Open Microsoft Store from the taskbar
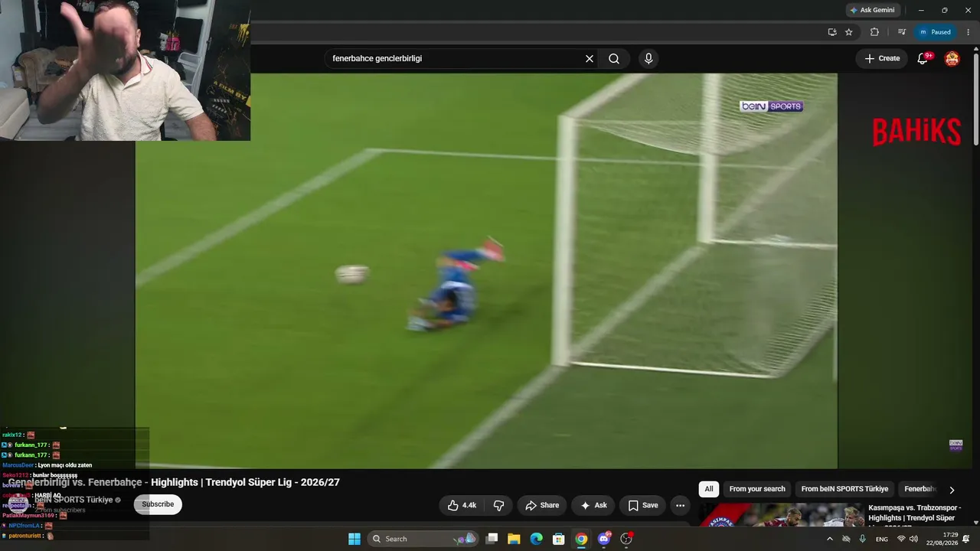 [x=559, y=539]
